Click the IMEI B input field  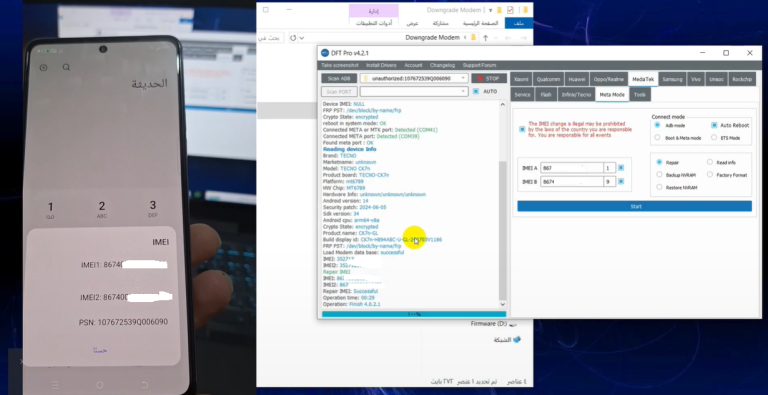572,182
